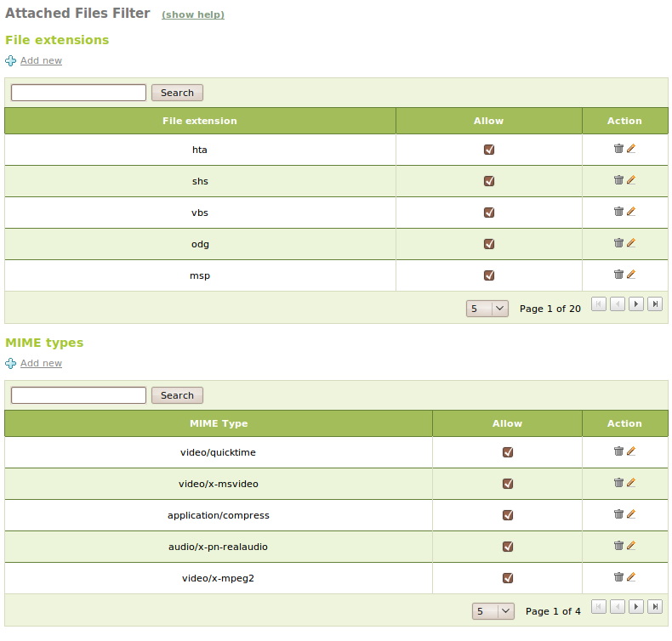This screenshot has width=672, height=641.
Task: Delete the video/x-msvideo MIME type
Action: (x=618, y=483)
